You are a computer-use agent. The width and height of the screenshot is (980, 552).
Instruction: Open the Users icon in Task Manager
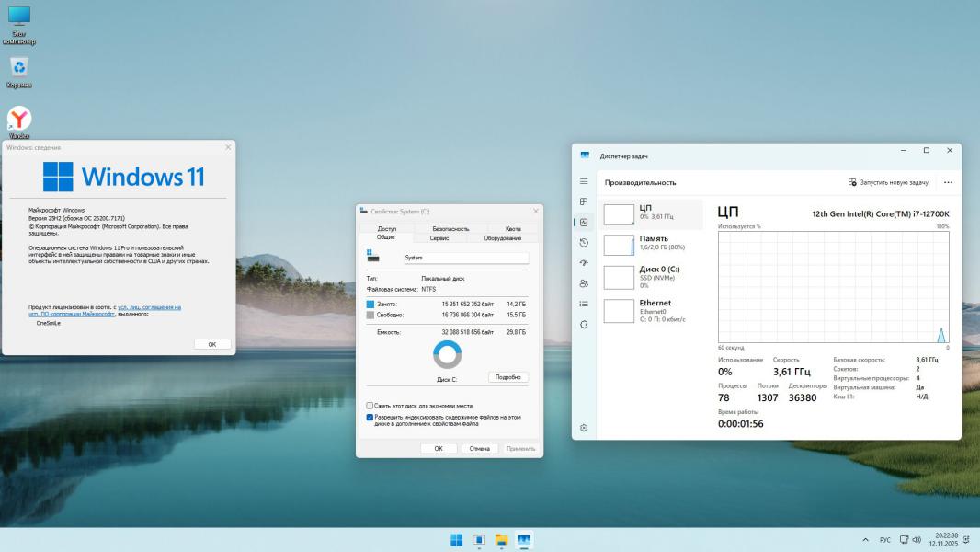(584, 283)
